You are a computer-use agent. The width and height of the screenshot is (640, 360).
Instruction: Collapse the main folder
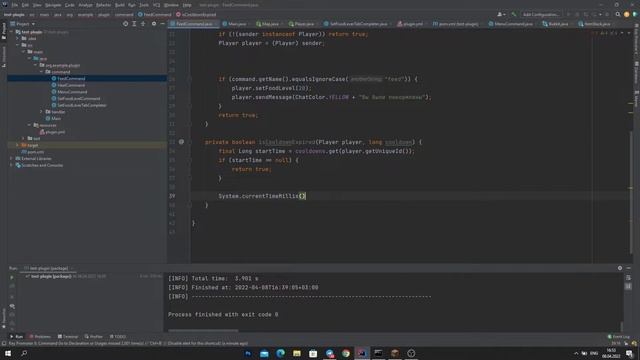click(x=24, y=52)
